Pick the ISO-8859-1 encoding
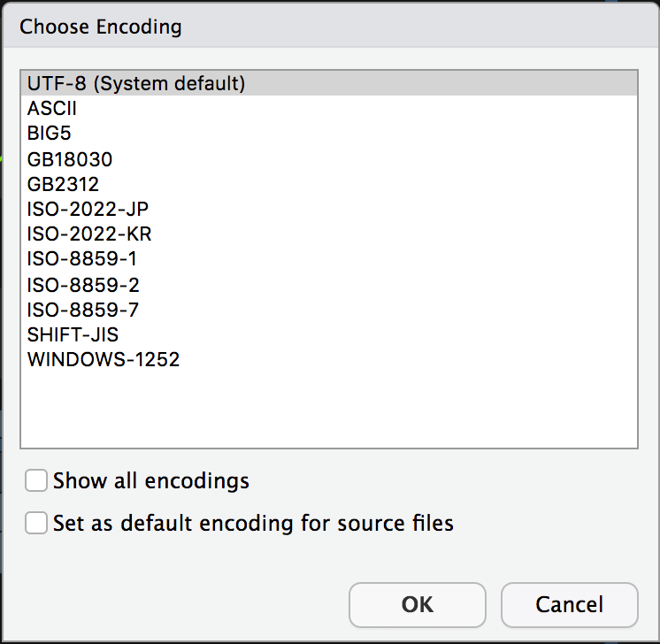This screenshot has height=644, width=660. coord(82,260)
